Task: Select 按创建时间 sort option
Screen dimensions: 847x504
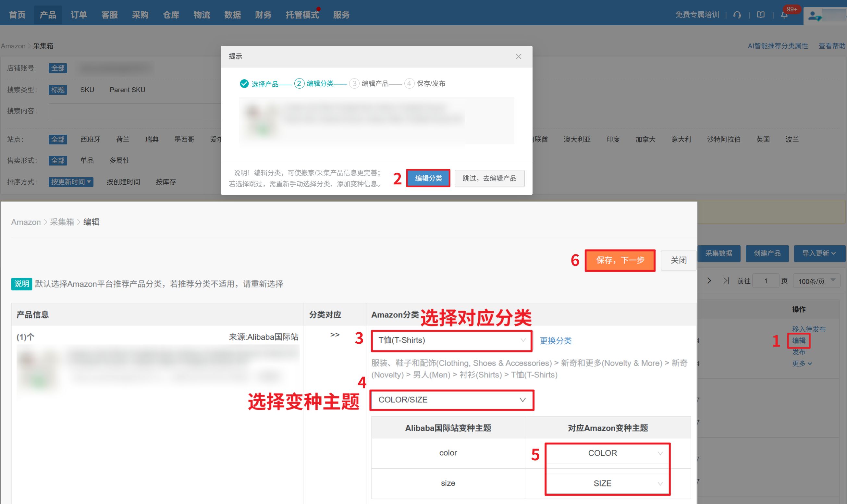Action: pyautogui.click(x=123, y=182)
